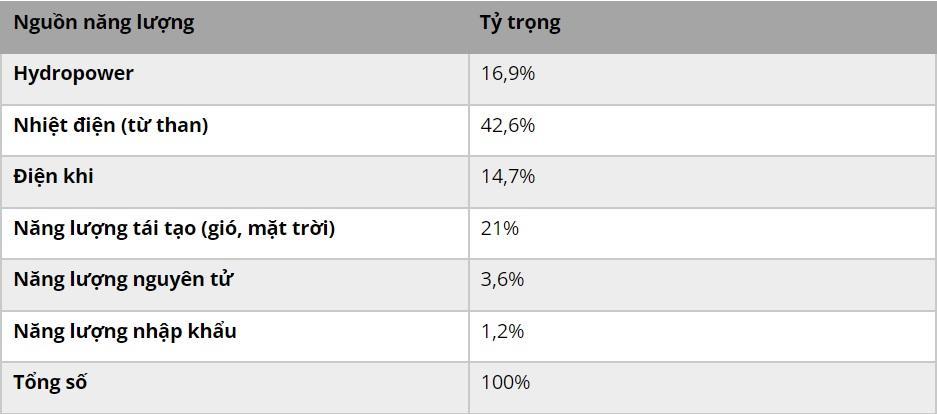Screen dimensions: 937x414
Task: Click the 16,9% value cell
Action: [508, 75]
